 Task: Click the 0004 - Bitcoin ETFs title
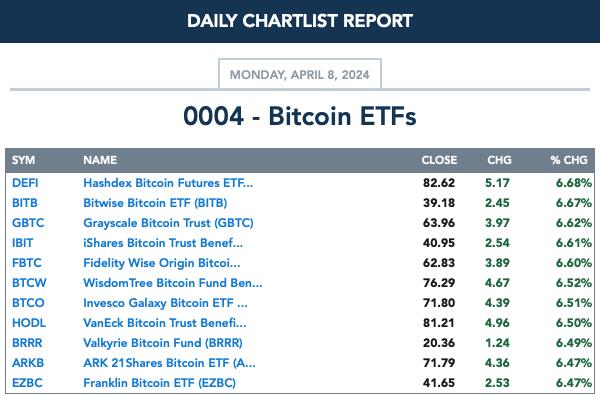click(x=300, y=116)
